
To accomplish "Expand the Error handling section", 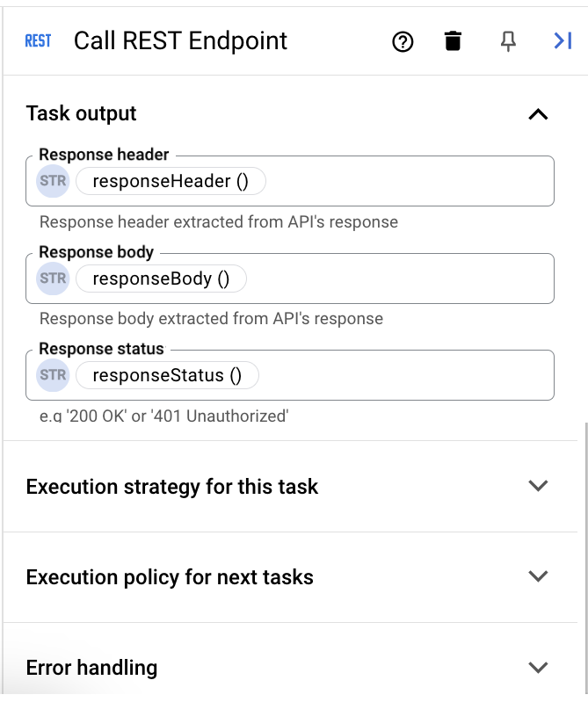I will pos(538,667).
